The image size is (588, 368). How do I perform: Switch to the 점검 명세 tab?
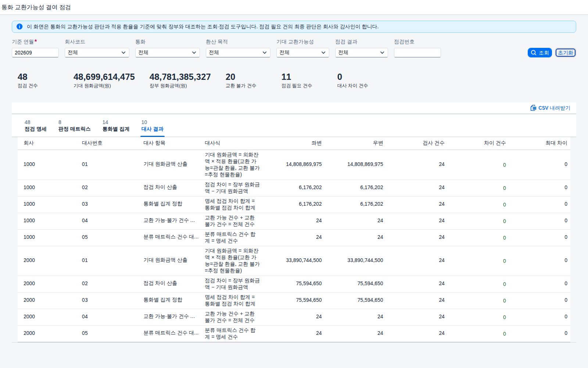(35, 126)
